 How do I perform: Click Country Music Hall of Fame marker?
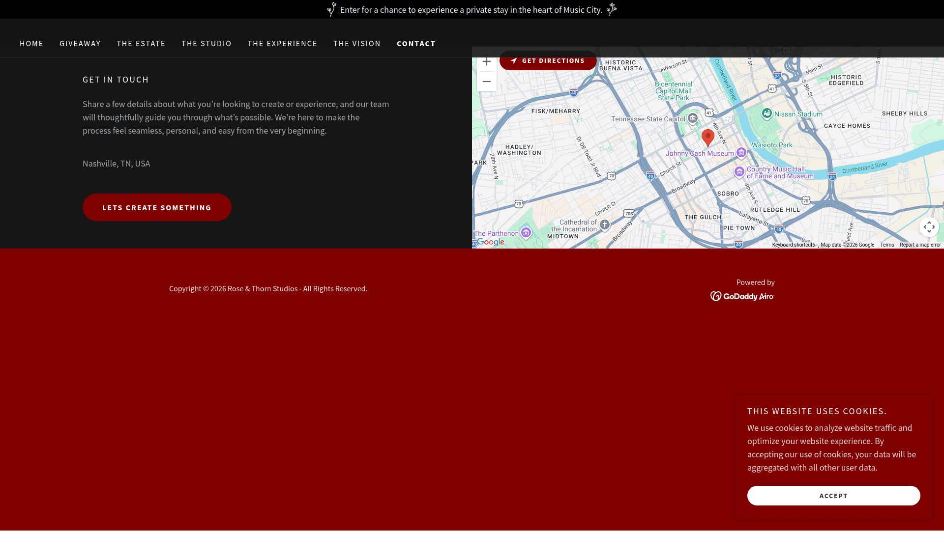coord(739,172)
